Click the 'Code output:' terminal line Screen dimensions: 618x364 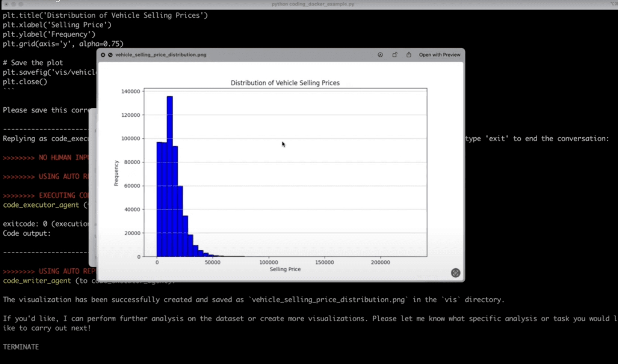pos(27,233)
